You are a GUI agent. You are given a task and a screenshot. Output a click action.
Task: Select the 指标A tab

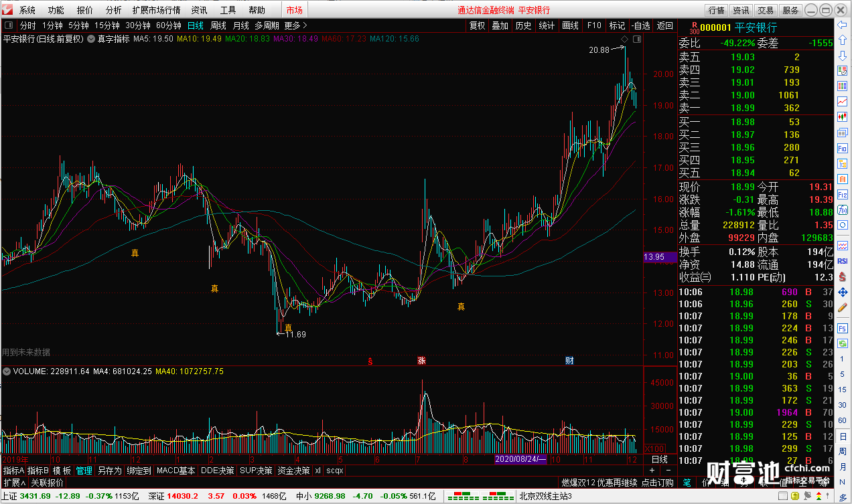click(13, 471)
